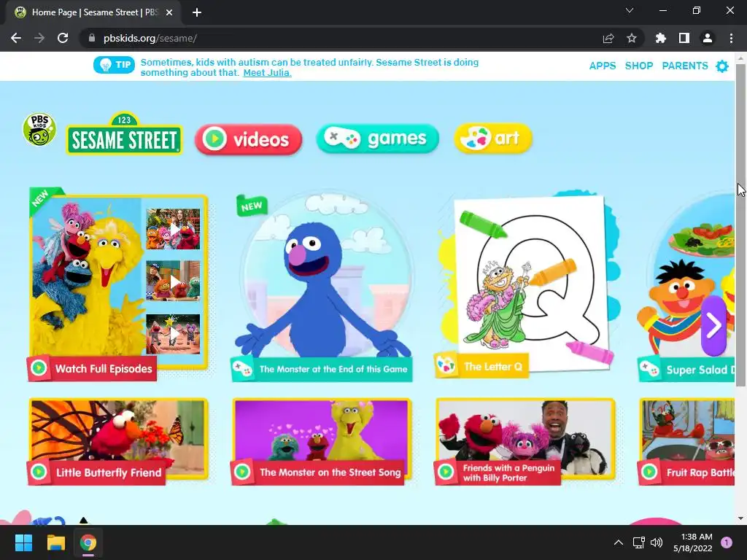Select the Home Page Sesame Street tab
The image size is (747, 560).
click(93, 12)
